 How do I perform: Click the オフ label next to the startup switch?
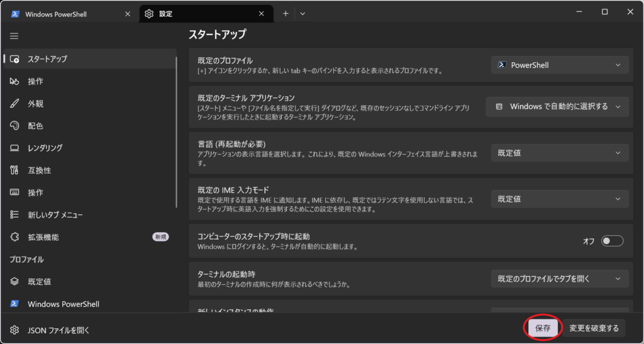tap(589, 241)
